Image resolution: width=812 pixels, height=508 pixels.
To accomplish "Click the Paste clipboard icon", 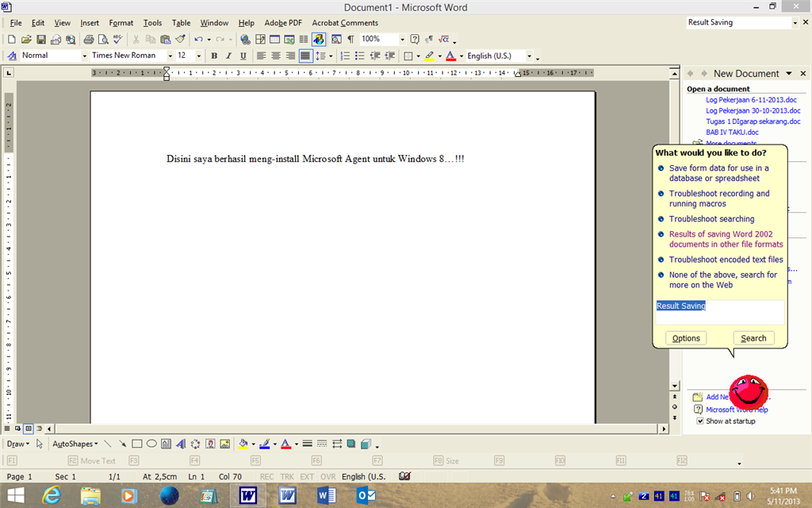I will point(165,40).
